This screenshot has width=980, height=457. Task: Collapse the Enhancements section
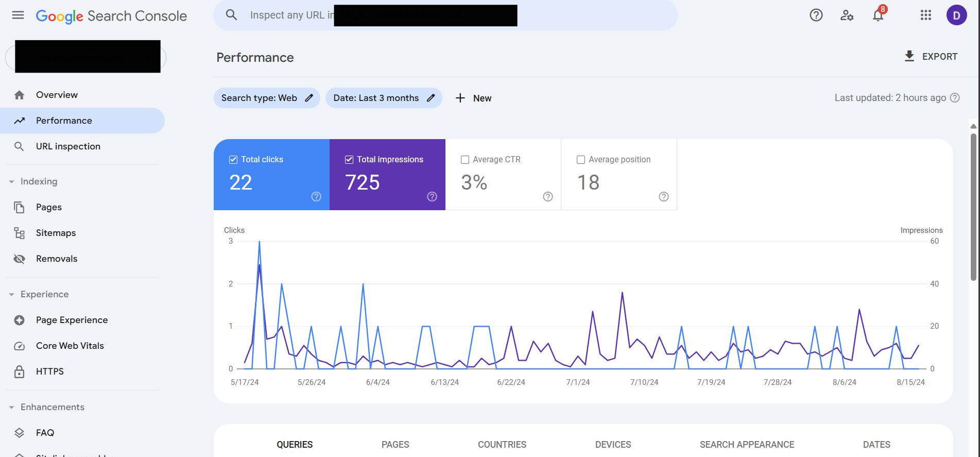(11, 407)
